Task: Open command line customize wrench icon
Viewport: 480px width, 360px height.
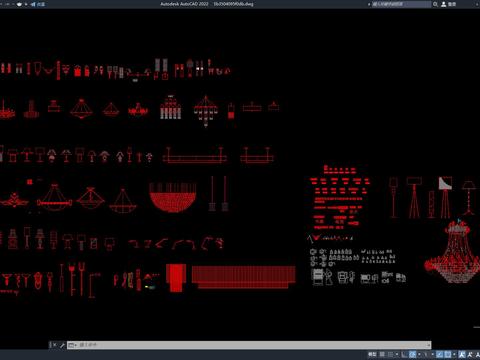Action: 62,345
